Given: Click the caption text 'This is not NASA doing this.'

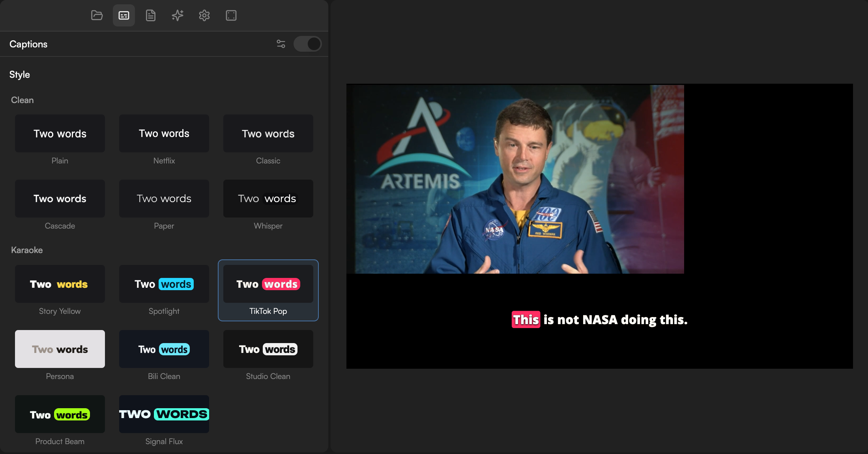Looking at the screenshot, I should tap(599, 320).
